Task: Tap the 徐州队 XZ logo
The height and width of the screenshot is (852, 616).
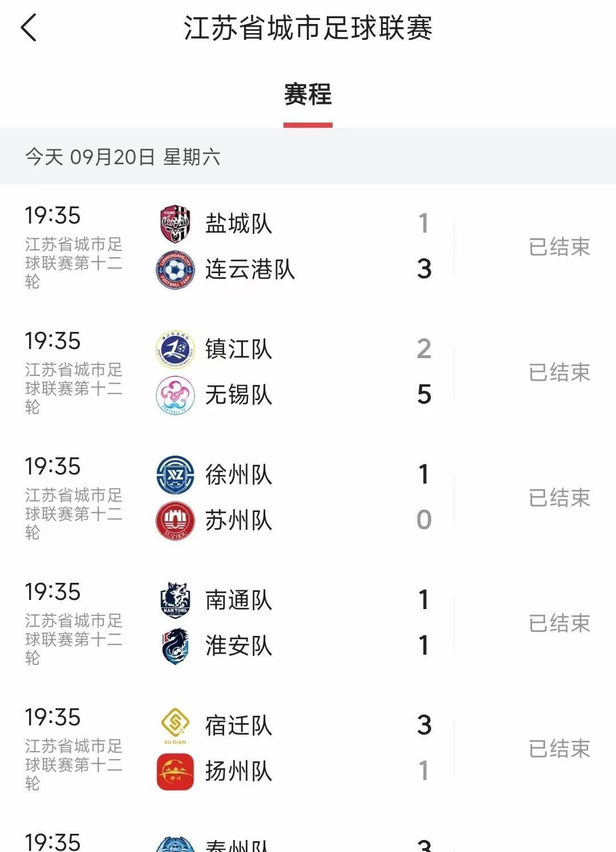Action: click(175, 475)
